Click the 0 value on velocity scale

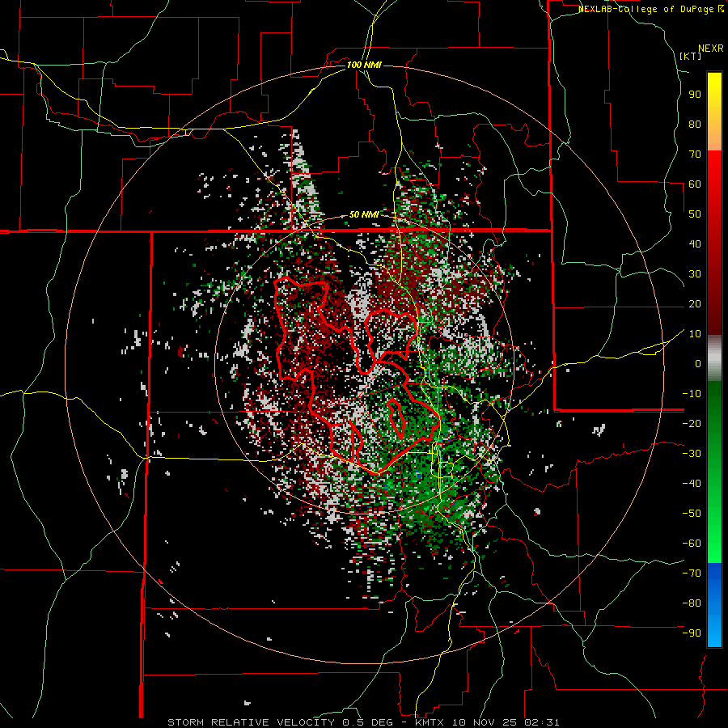coord(698,363)
